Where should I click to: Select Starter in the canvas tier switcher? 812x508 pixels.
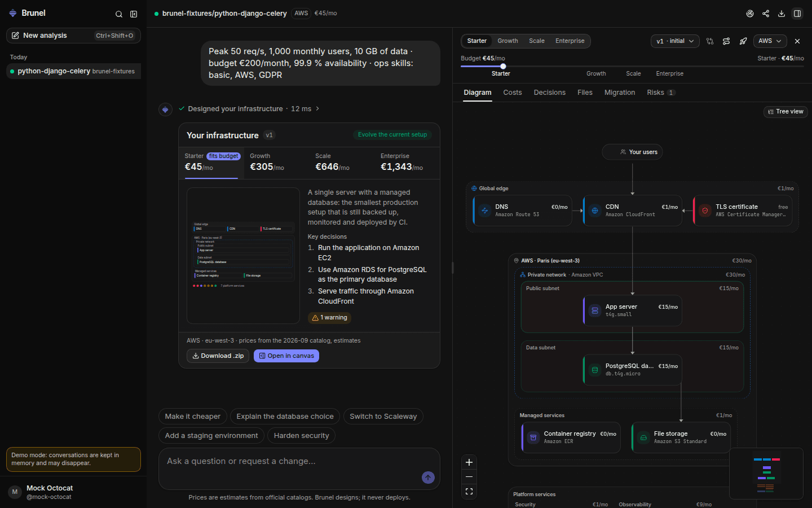pos(476,41)
